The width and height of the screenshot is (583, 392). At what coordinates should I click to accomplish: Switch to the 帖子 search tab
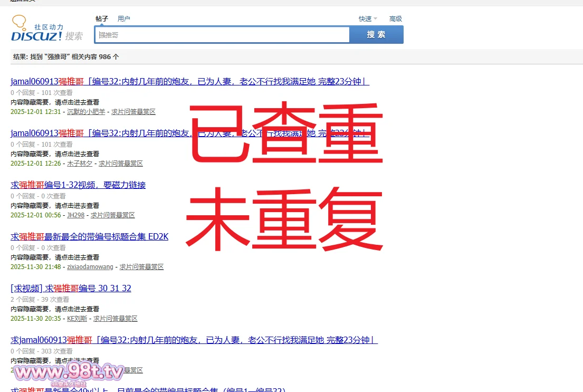(102, 18)
